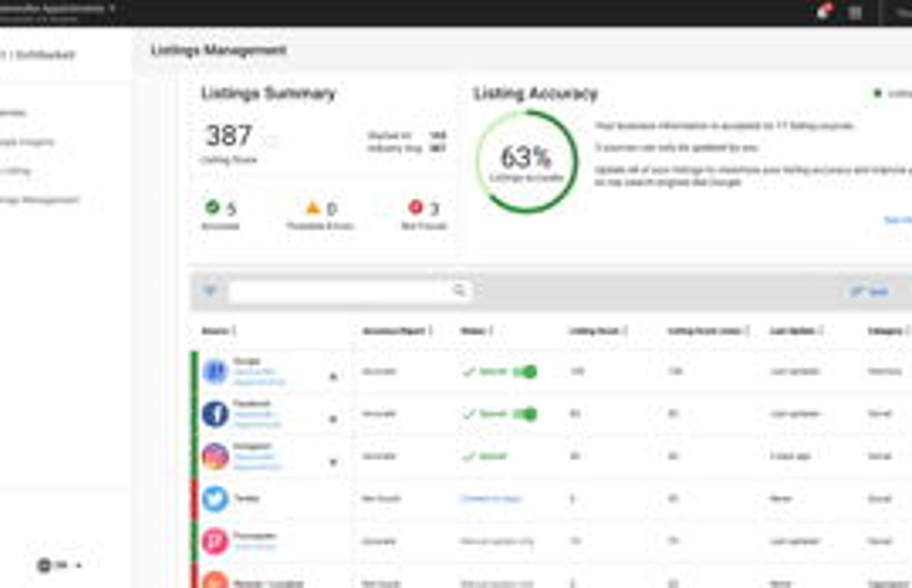912x588 pixels.
Task: Click the Listings Management page title
Action: click(218, 50)
